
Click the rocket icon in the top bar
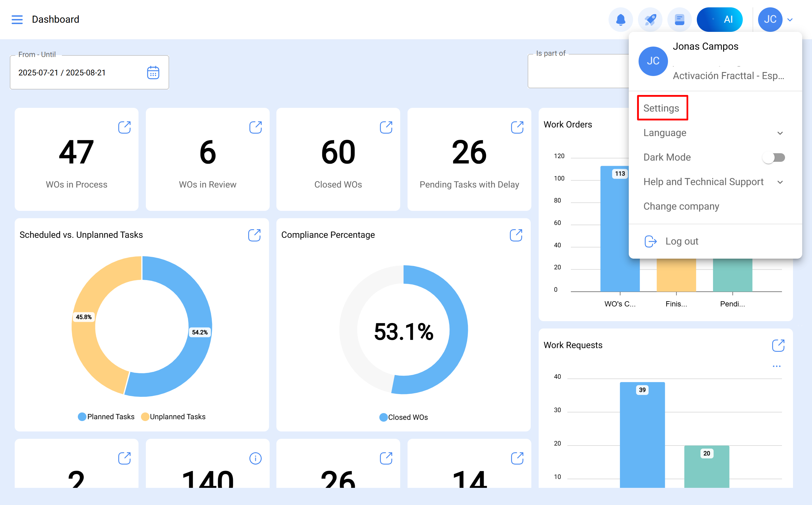click(x=650, y=19)
